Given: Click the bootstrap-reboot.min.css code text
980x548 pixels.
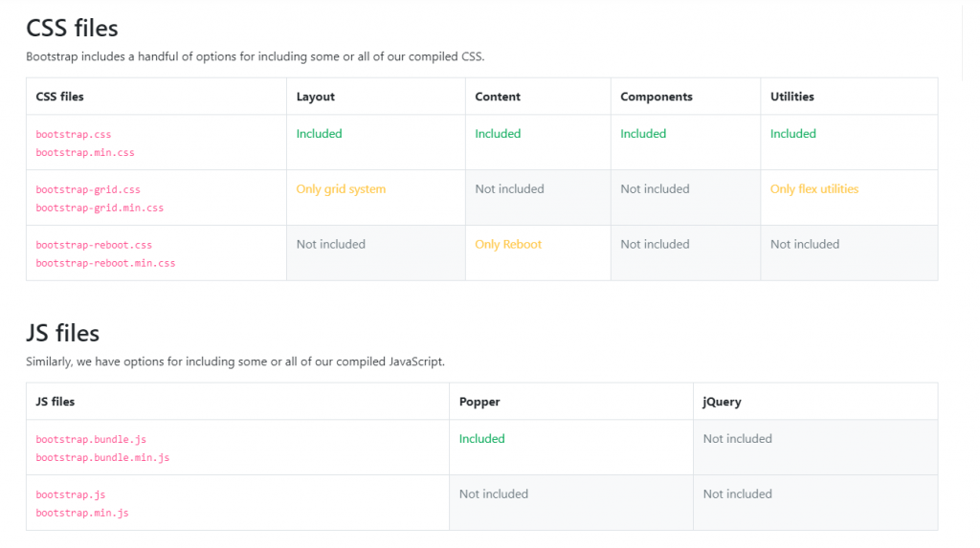Looking at the screenshot, I should (x=105, y=263).
